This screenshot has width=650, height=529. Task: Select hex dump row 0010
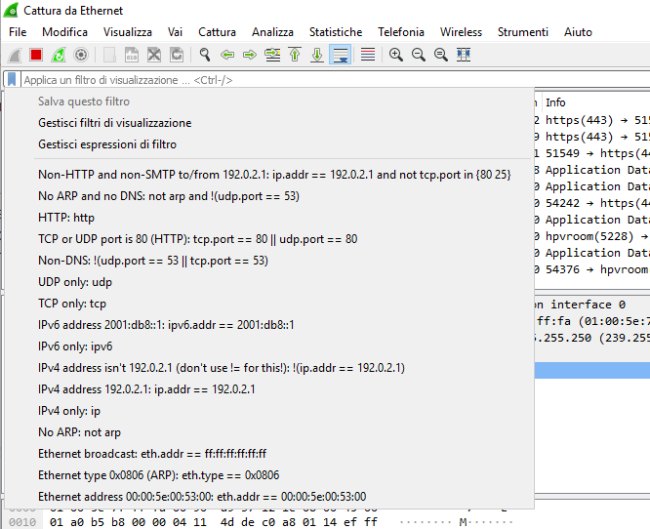coord(261,522)
